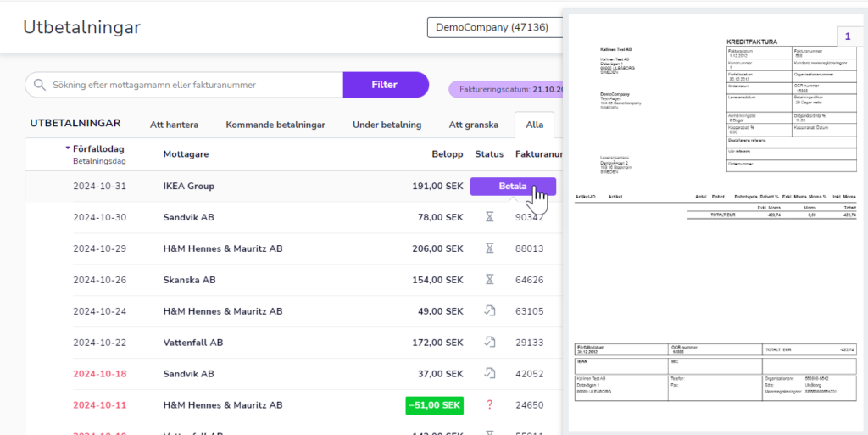Click date 2024-10-30 in Sandvik row

(x=100, y=217)
